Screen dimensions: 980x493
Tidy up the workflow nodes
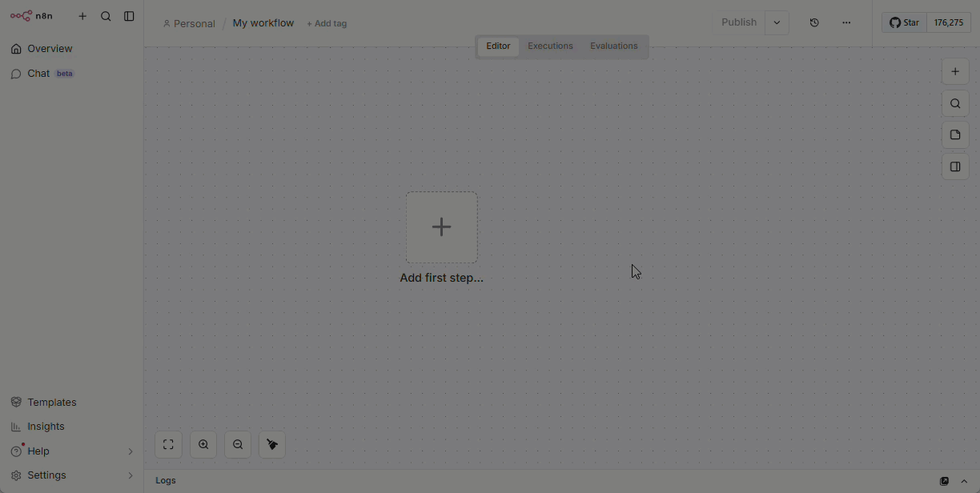tap(272, 445)
